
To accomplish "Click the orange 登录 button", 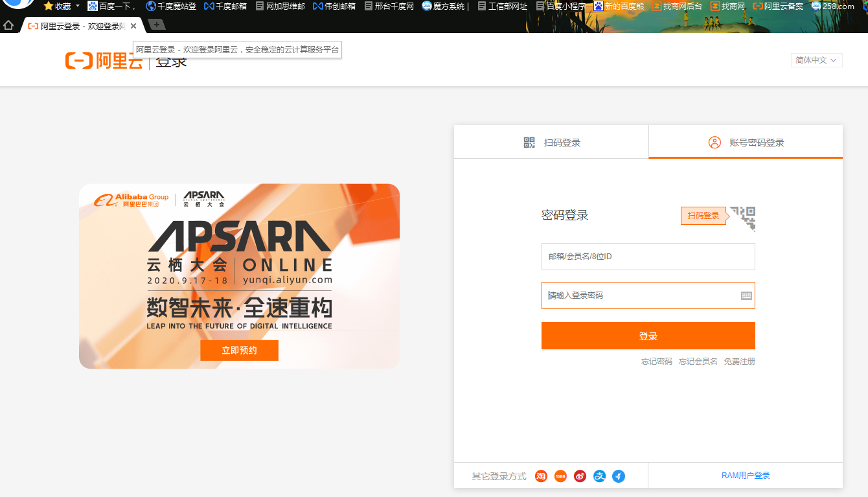I will (648, 336).
